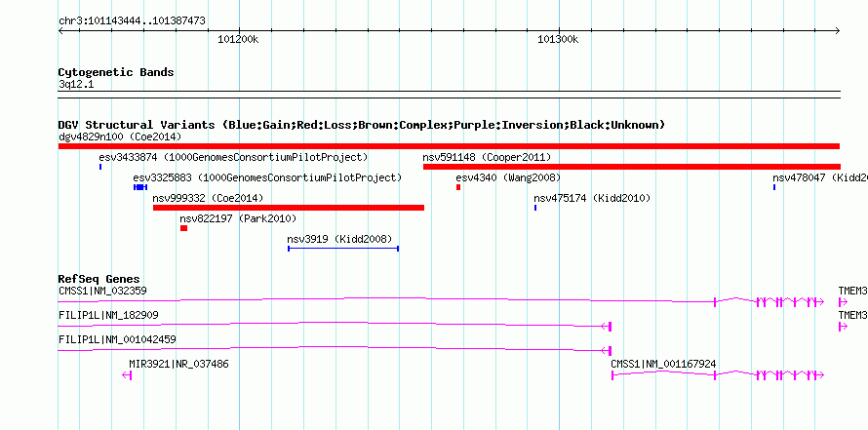
Task: Select the nsv591148 red loss bar
Action: (632, 167)
